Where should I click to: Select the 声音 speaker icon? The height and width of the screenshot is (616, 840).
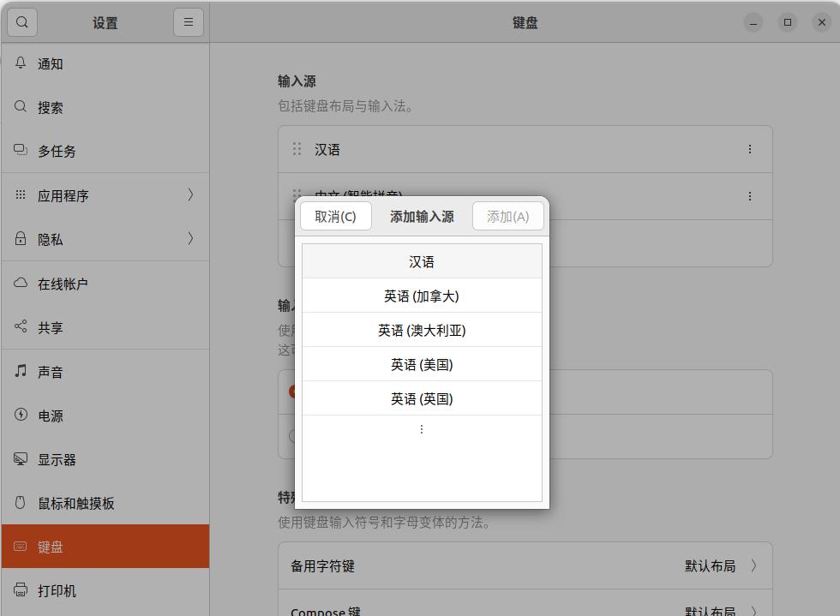pyautogui.click(x=20, y=371)
